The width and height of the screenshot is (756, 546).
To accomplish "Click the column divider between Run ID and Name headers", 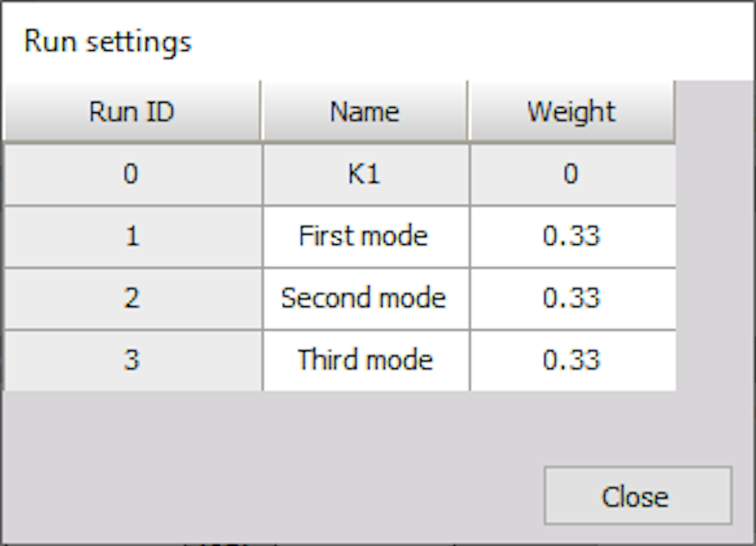I will pos(261,111).
